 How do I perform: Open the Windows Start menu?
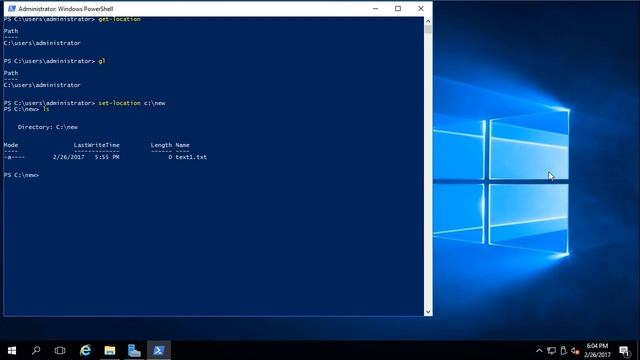point(12,350)
